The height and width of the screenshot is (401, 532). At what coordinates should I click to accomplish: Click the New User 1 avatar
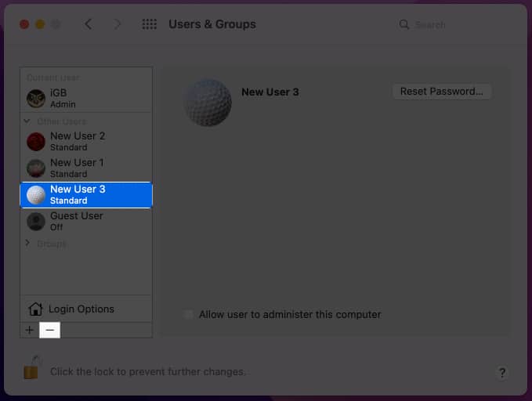point(36,168)
